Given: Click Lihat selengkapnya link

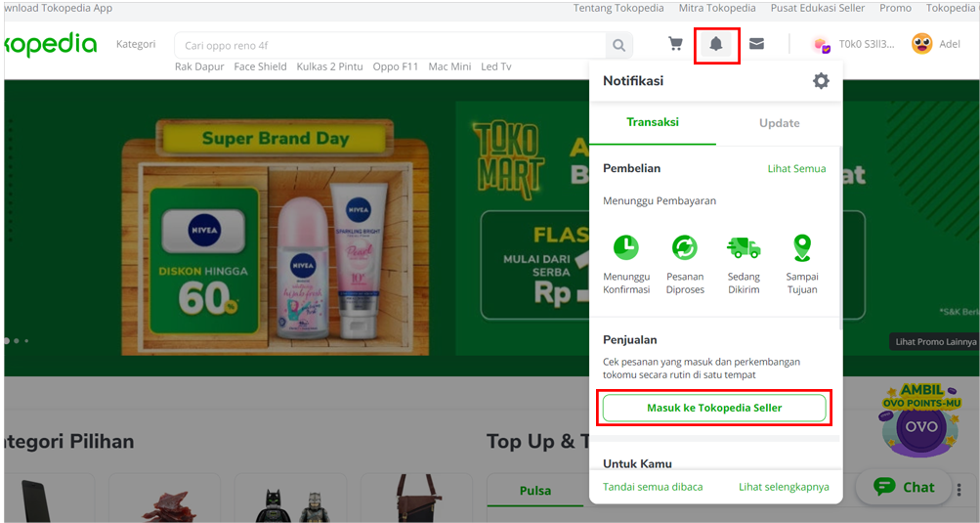Looking at the screenshot, I should pos(784,487).
